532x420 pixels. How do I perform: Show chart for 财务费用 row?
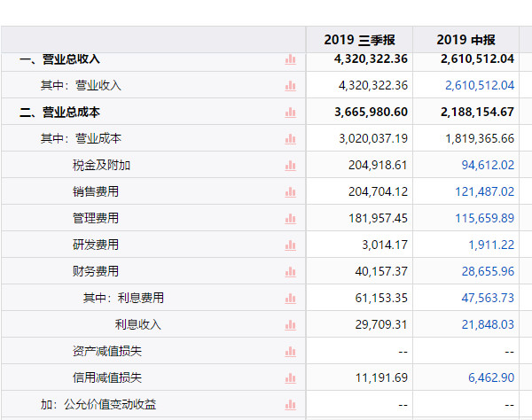291,272
